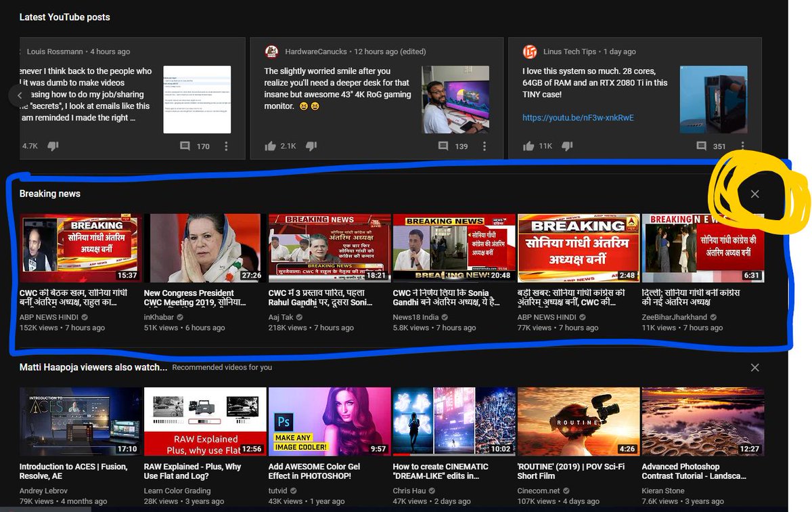812x512 pixels.
Task: Open title 'Introduction to ACES | Fusion, Resolve, AE'
Action: click(75, 471)
